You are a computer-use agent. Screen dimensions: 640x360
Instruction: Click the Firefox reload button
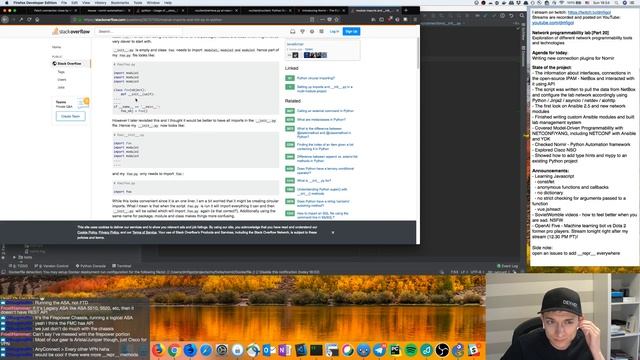(29, 19)
